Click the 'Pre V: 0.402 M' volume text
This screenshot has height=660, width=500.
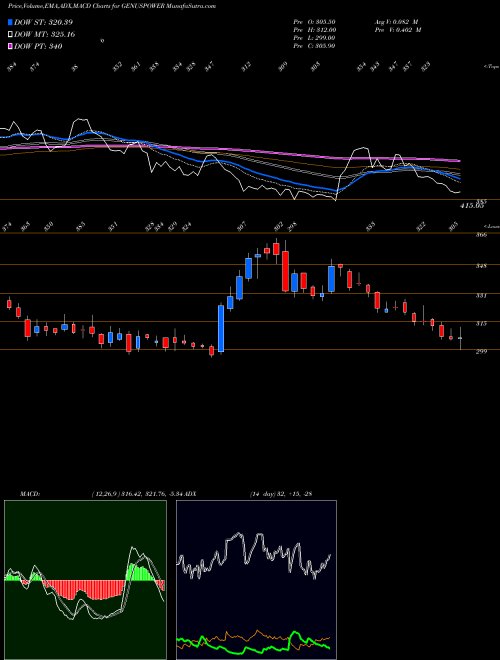(398, 29)
